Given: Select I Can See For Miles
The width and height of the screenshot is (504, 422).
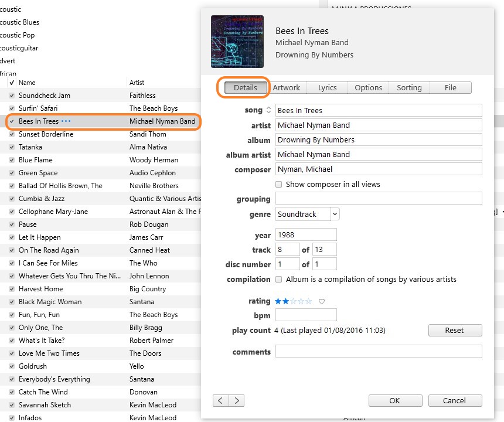Looking at the screenshot, I should tap(100, 263).
